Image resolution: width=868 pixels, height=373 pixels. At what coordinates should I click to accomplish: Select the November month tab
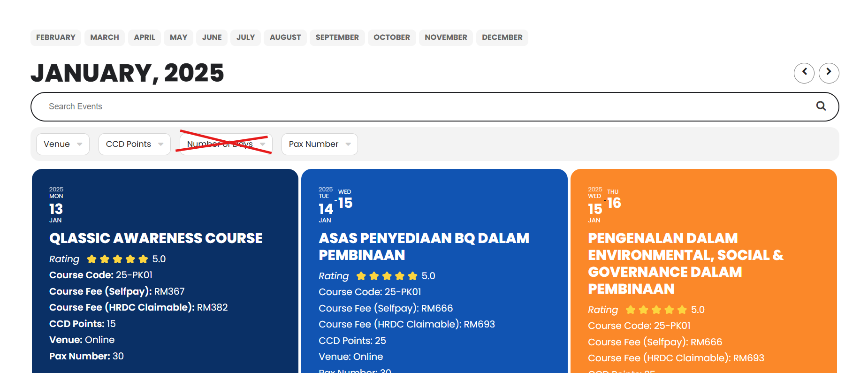[446, 38]
